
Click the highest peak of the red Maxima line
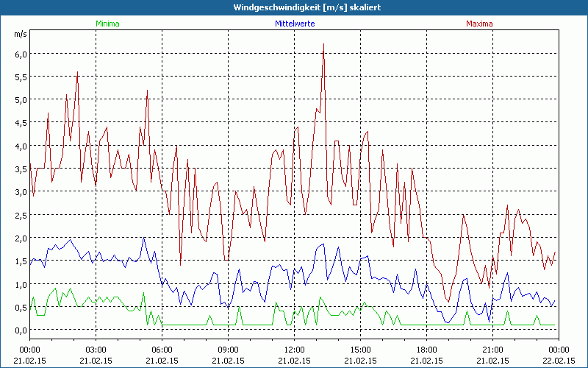point(323,45)
